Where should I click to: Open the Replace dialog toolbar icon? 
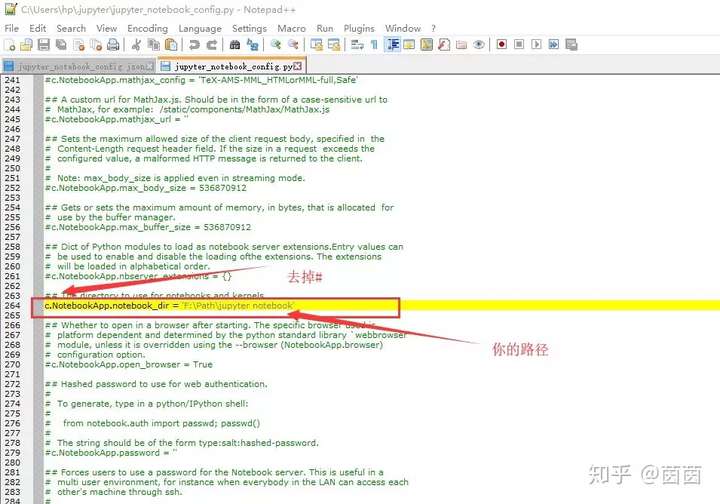[x=252, y=45]
